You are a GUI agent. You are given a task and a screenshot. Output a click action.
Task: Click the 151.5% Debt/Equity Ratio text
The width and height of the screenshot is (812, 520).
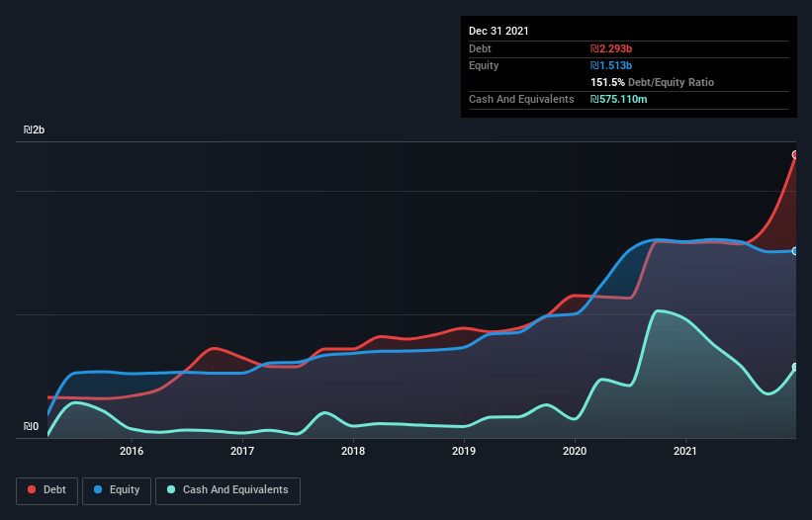pyautogui.click(x=652, y=82)
